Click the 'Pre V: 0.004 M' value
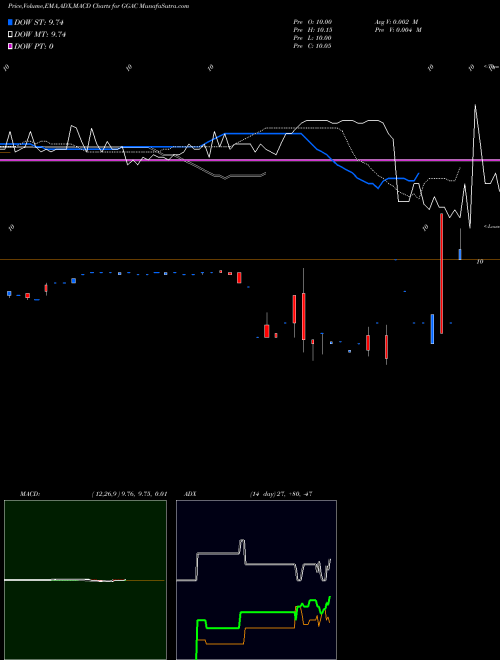500x660 pixels. (x=398, y=30)
